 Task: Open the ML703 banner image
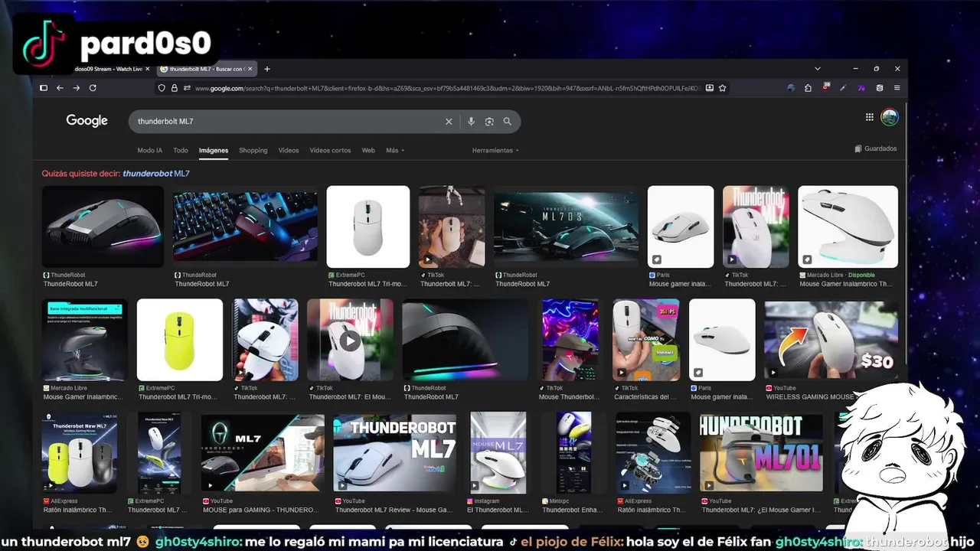pyautogui.click(x=566, y=227)
